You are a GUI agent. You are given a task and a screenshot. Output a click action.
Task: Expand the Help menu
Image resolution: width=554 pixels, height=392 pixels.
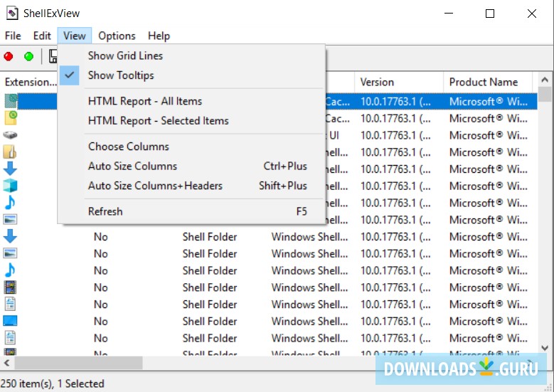[x=159, y=36]
